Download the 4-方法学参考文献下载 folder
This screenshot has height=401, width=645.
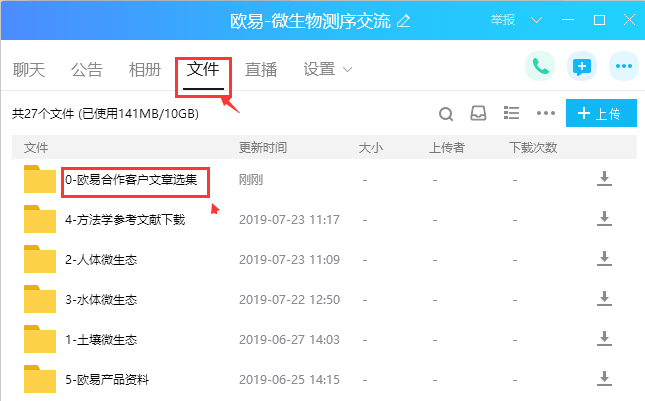pyautogui.click(x=604, y=219)
